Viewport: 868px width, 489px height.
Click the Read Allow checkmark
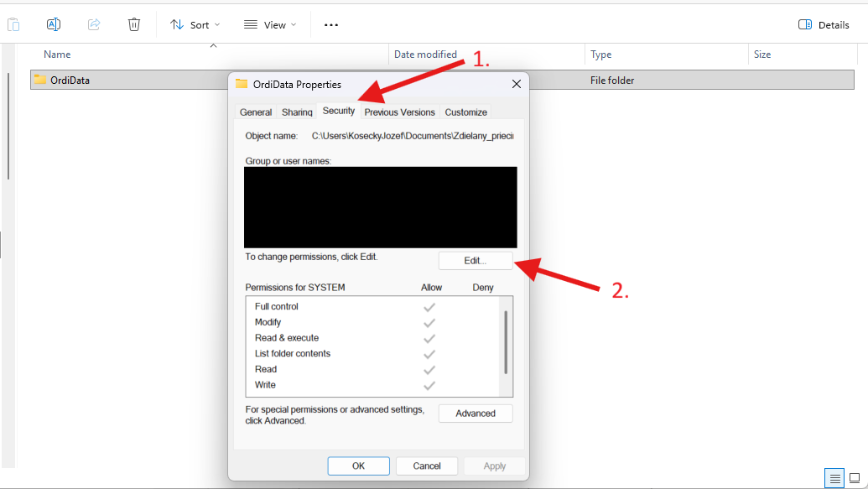[x=429, y=369]
